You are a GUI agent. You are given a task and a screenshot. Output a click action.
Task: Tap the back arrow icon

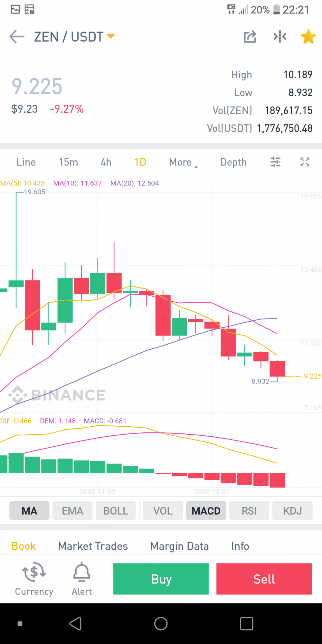tap(17, 37)
